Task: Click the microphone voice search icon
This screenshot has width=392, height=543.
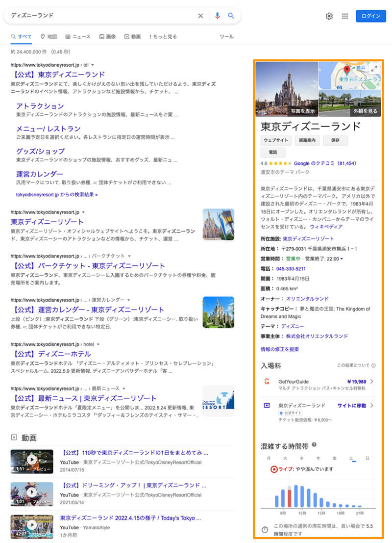Action: click(x=217, y=16)
